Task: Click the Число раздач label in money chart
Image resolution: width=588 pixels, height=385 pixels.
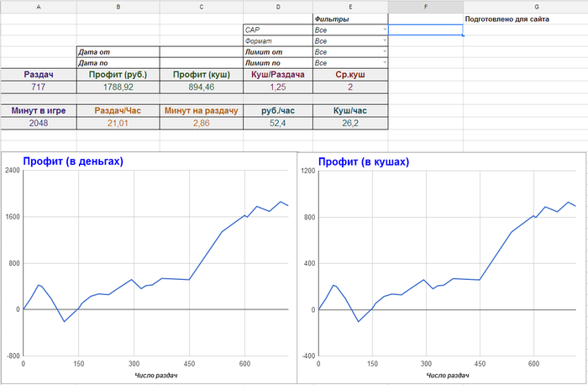Action: (155, 375)
